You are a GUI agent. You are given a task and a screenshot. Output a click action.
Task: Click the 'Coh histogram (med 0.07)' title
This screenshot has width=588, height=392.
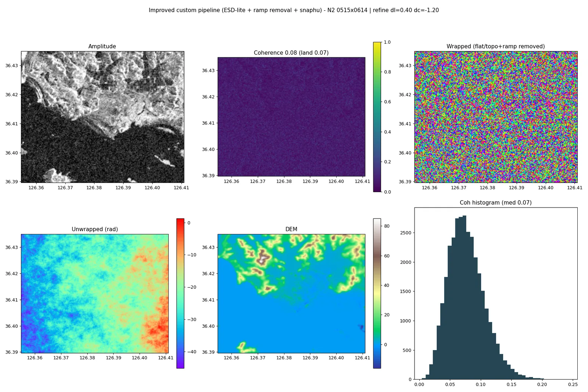coord(496,202)
